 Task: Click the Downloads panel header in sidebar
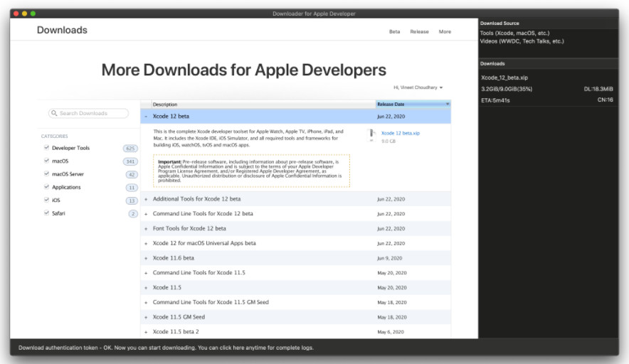tap(549, 64)
